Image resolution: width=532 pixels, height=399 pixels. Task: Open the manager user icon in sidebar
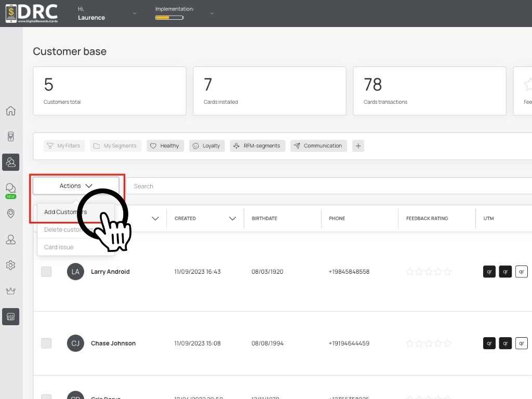[10, 240]
